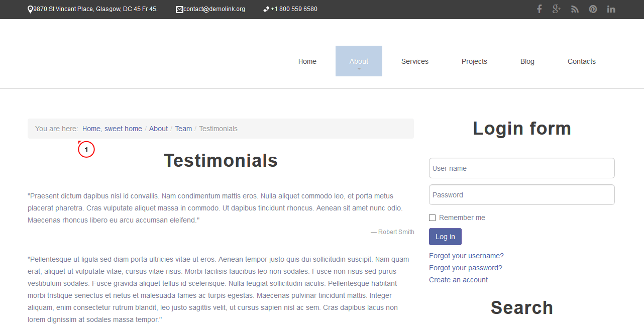Click the Forgot your password link
Screen dimensions: 644x327
465,267
